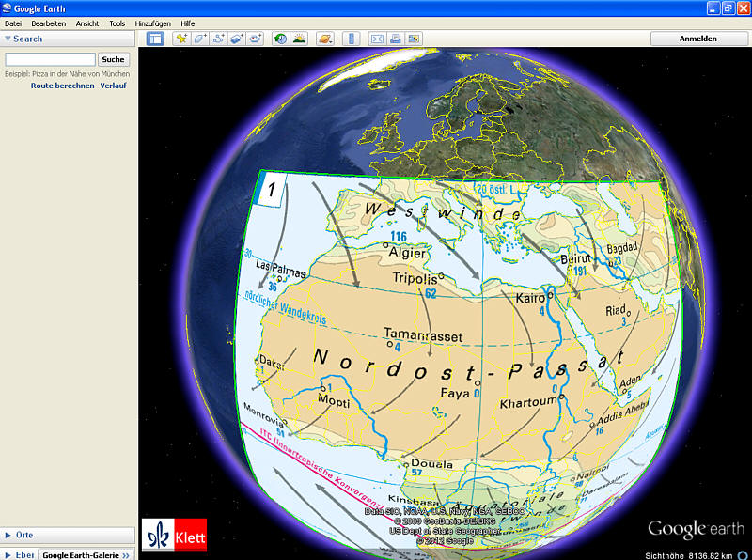
Task: Click the ruler measurement tool icon
Action: click(352, 39)
